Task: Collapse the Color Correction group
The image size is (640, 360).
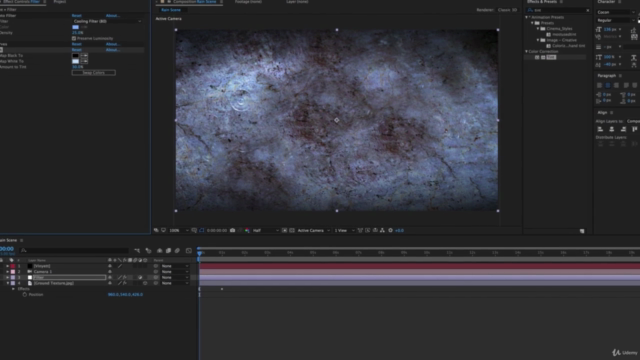Action: (x=527, y=52)
